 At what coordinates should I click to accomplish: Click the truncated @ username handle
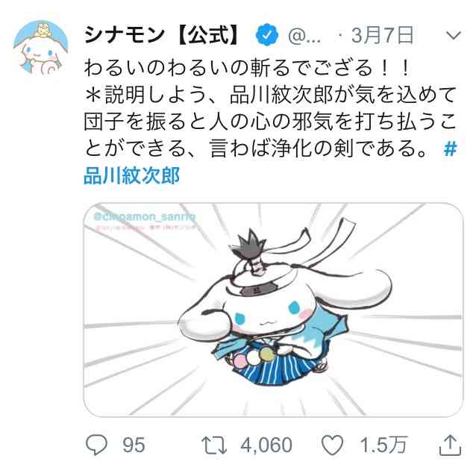coord(304,36)
